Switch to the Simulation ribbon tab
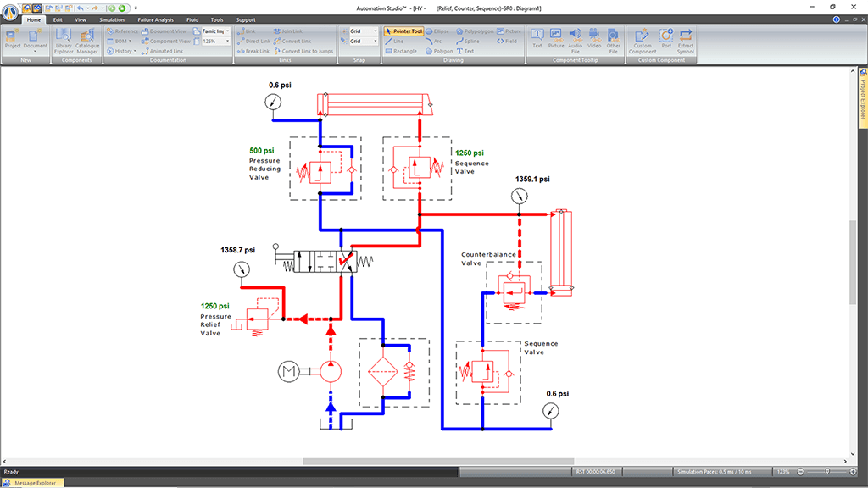 [x=111, y=19]
